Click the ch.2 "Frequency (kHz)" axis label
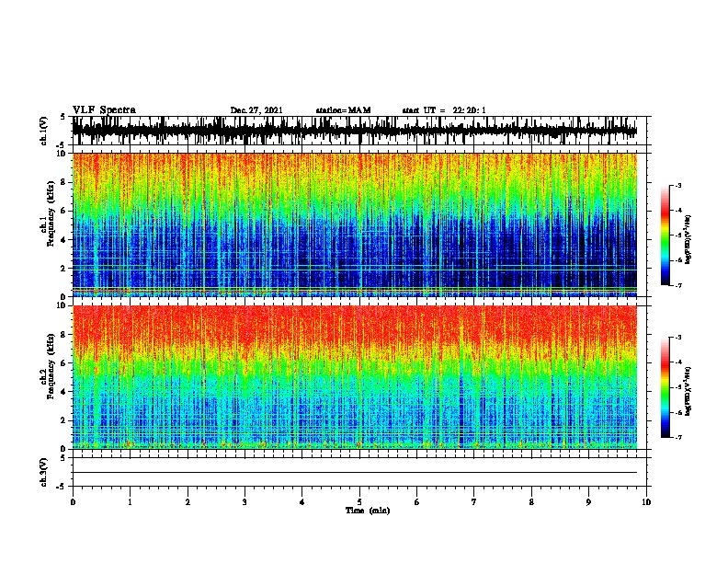The height and width of the screenshot is (563, 728). click(x=51, y=366)
